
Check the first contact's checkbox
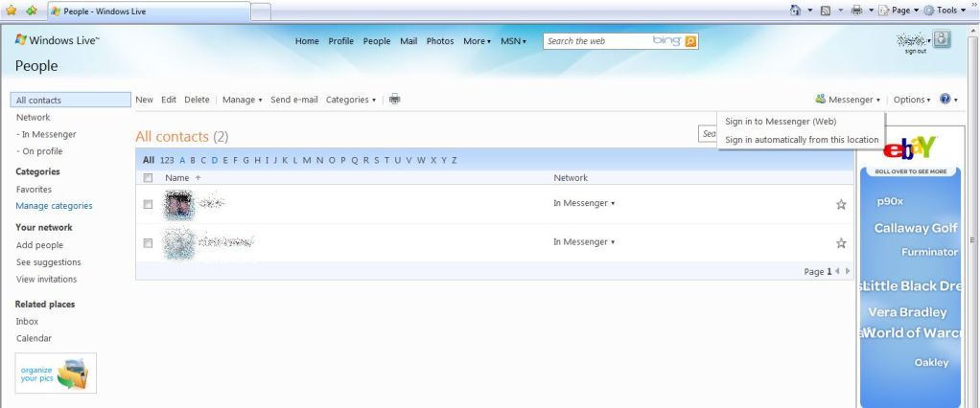click(x=148, y=204)
